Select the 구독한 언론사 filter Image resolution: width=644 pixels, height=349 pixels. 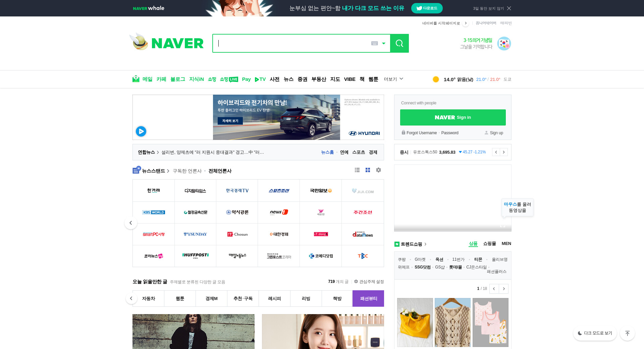[187, 171]
